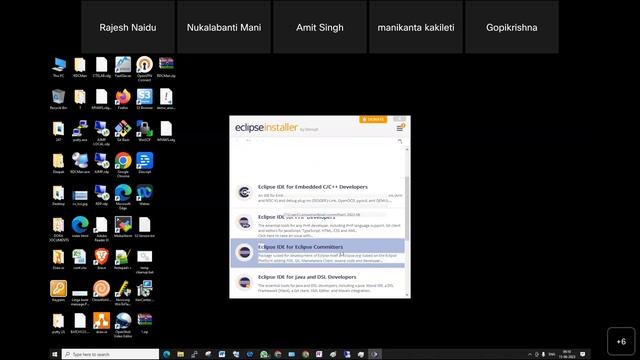Click the Eclipse Installer package list scrollbar

(x=407, y=208)
